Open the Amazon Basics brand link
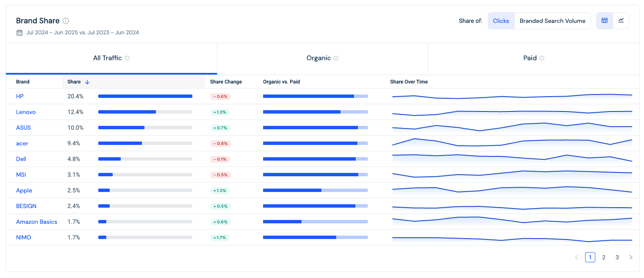This screenshot has width=644, height=278. (x=36, y=222)
